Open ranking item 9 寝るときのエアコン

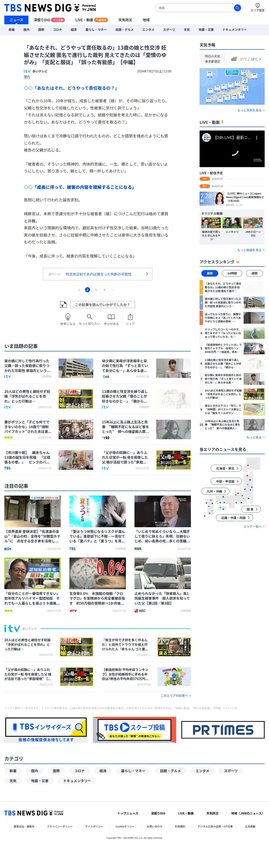(232, 409)
